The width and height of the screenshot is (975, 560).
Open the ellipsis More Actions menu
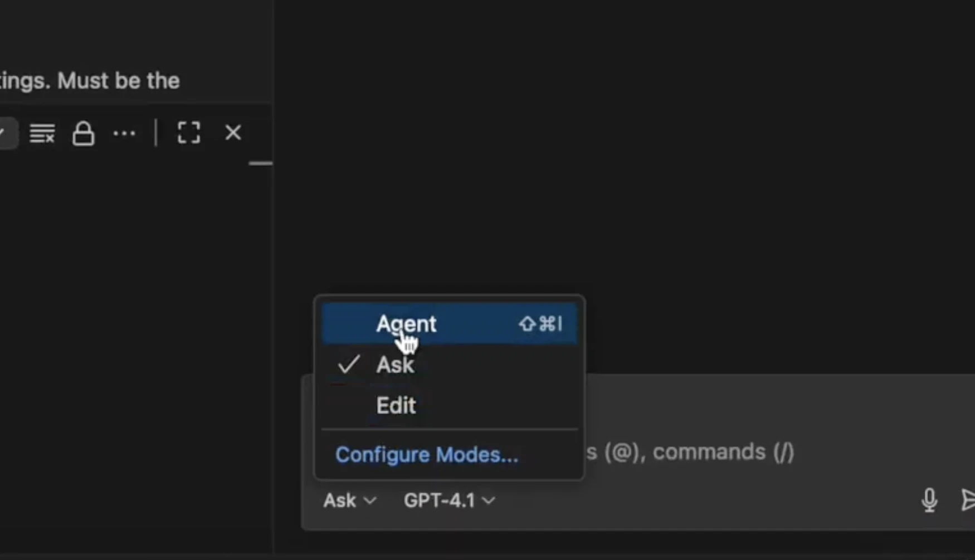124,134
